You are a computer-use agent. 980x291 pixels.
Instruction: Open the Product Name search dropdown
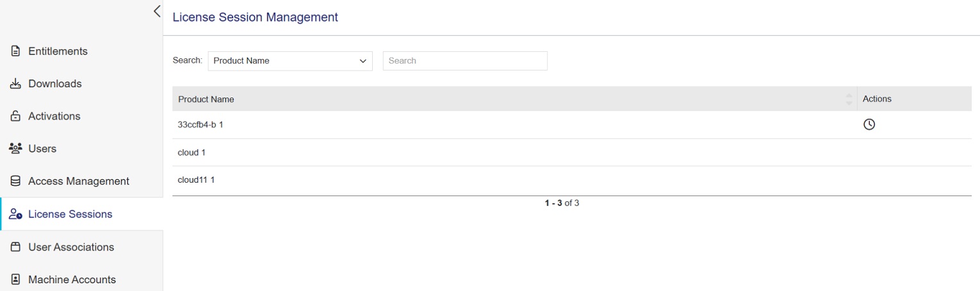(x=290, y=61)
